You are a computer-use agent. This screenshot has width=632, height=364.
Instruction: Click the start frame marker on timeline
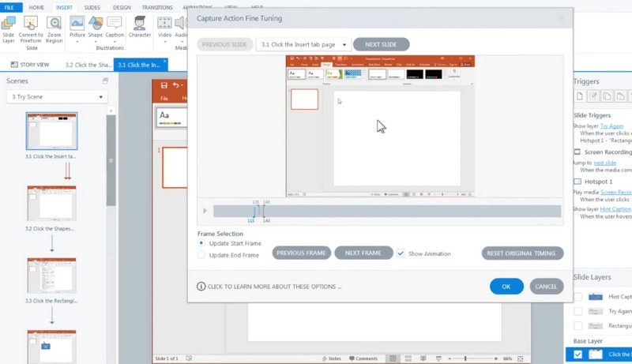[x=254, y=211]
